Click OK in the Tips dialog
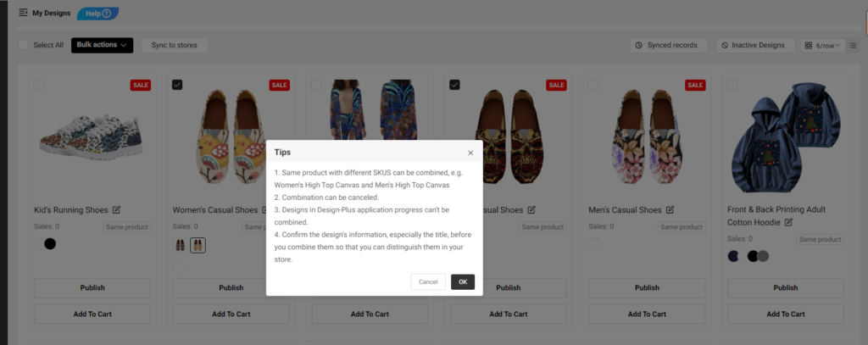868x345 pixels. 463,282
